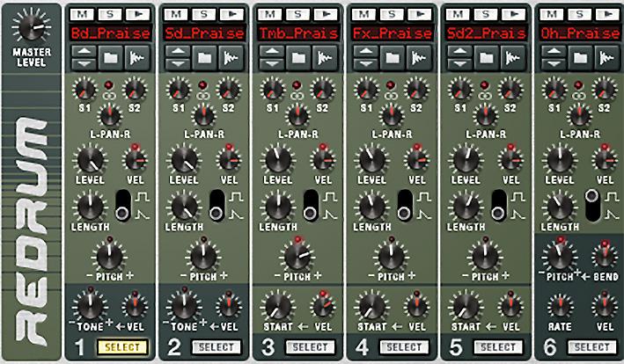Click the waveform edit-sample icon on channel 4
The height and width of the screenshot is (364, 624).
pyautogui.click(x=420, y=58)
